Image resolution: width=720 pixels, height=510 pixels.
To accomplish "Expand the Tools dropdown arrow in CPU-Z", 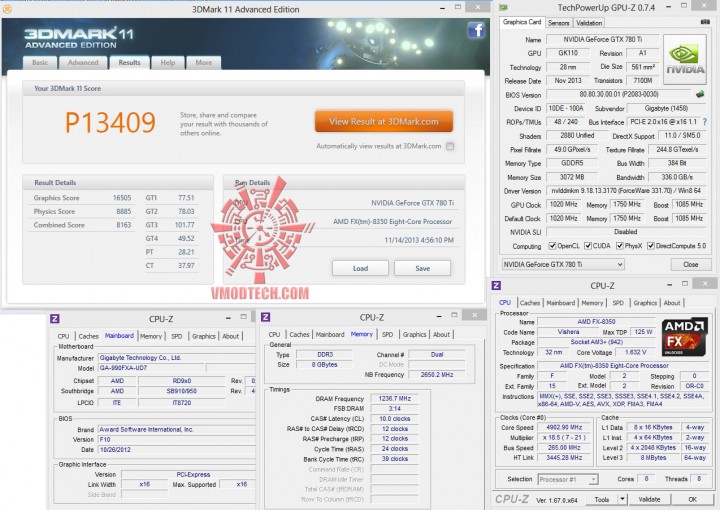I will coord(622,499).
